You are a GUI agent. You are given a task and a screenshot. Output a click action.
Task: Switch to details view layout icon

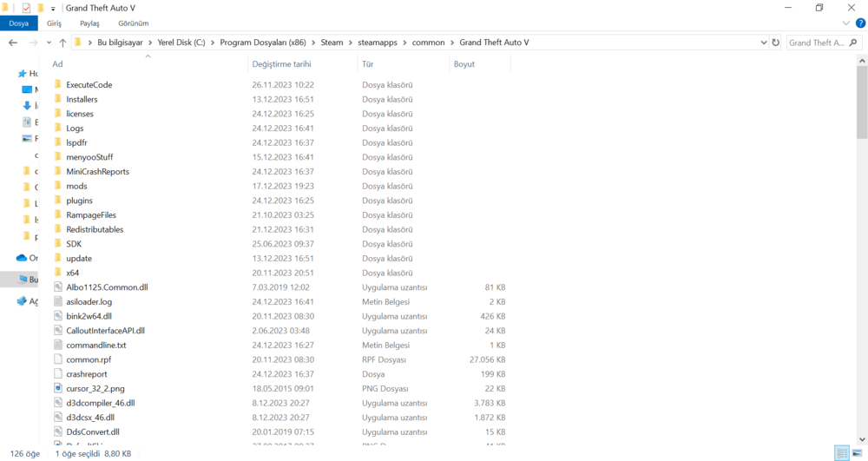tap(842, 453)
